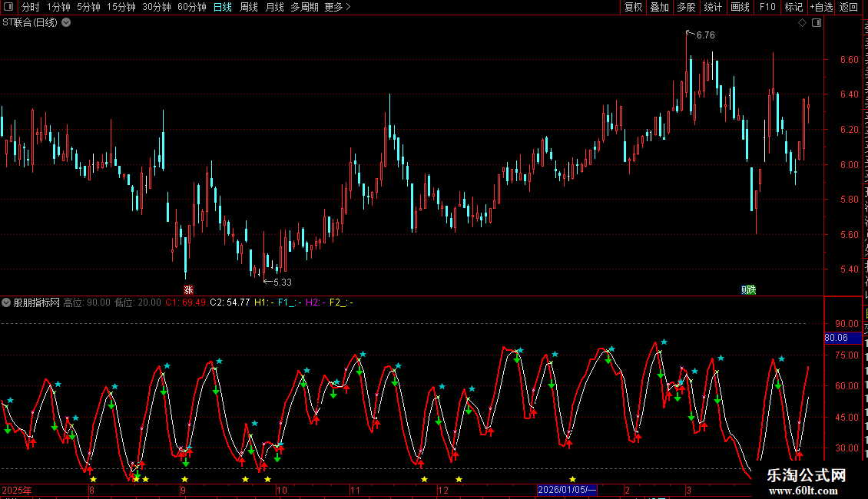Click the 5.33 low price label

coord(283,283)
